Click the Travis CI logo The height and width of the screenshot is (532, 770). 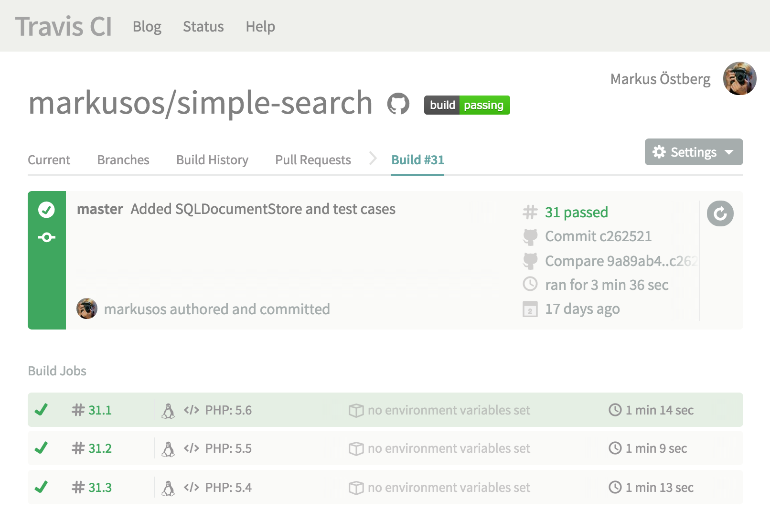64,26
